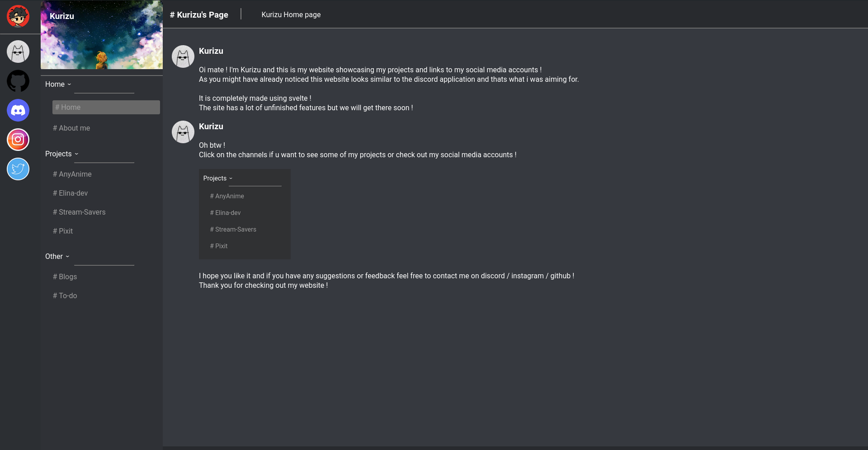This screenshot has width=868, height=450.
Task: Open the About me channel
Action: (x=71, y=128)
